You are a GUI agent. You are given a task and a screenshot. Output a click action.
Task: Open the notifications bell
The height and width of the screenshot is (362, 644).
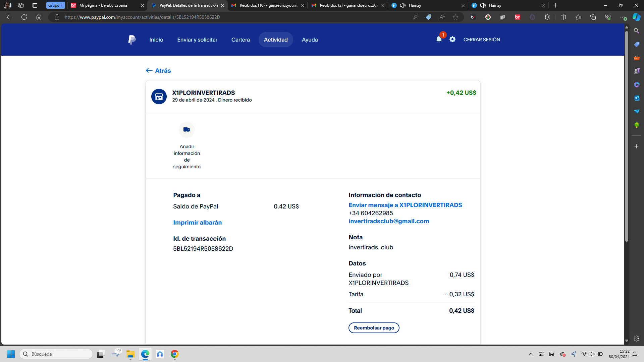tap(439, 40)
